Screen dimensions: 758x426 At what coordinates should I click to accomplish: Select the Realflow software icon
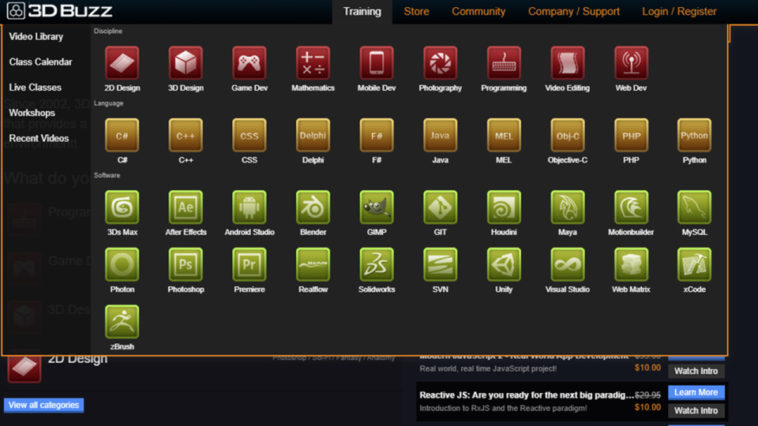[x=313, y=264]
